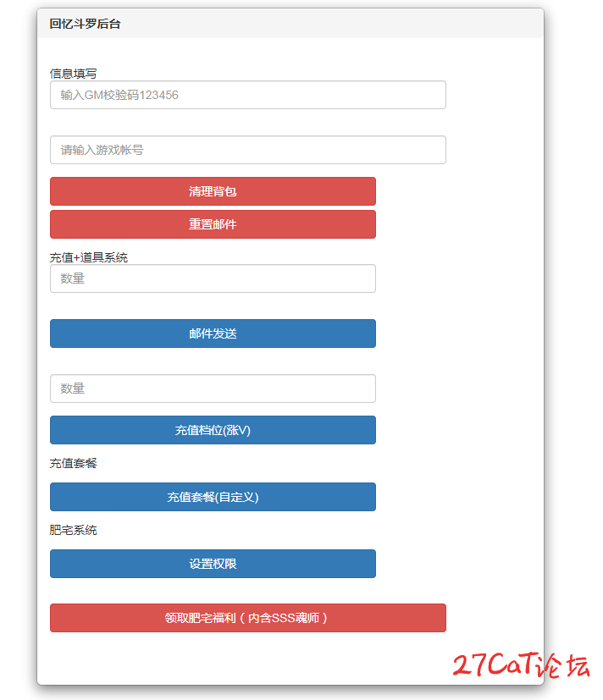Click the 123456 hint in verification field
603x700 pixels.
tap(158, 95)
